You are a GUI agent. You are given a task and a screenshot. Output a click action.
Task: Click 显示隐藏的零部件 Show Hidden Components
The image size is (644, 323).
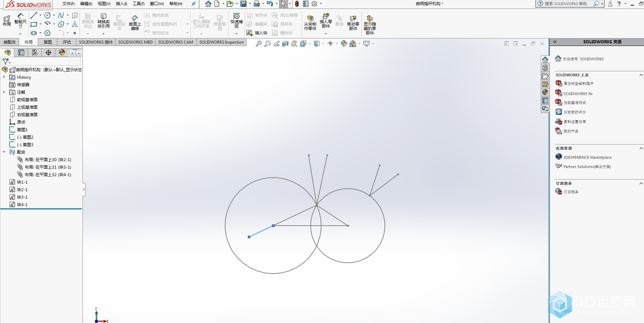[x=370, y=25]
